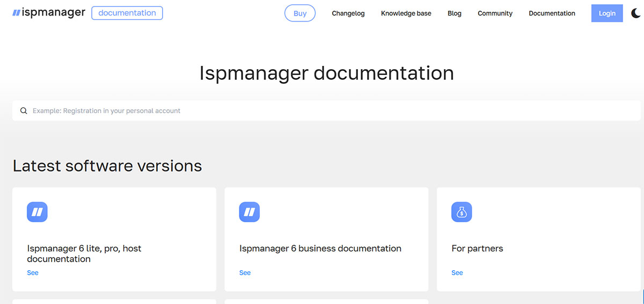Click the Buy button
Screen dimensions: 644x304
coord(300,13)
